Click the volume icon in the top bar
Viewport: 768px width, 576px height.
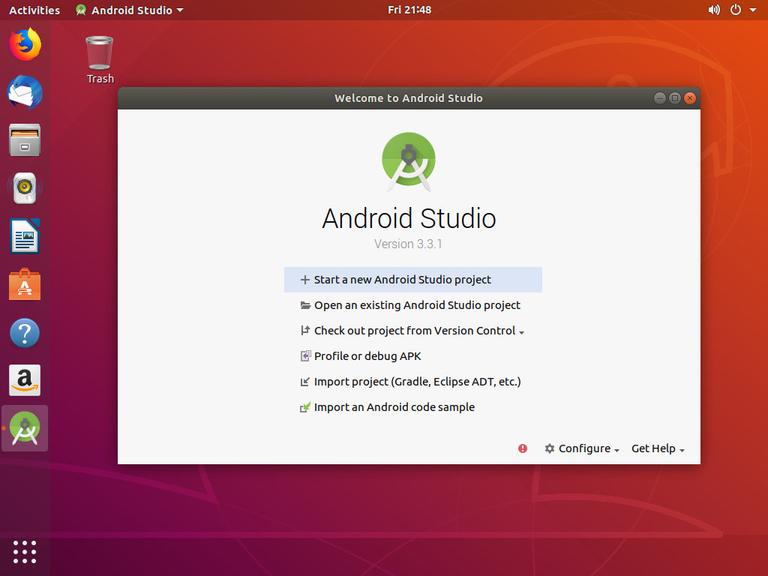714,10
